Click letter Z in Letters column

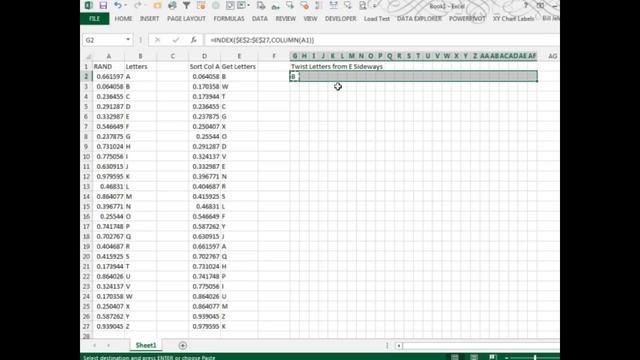coord(140,326)
